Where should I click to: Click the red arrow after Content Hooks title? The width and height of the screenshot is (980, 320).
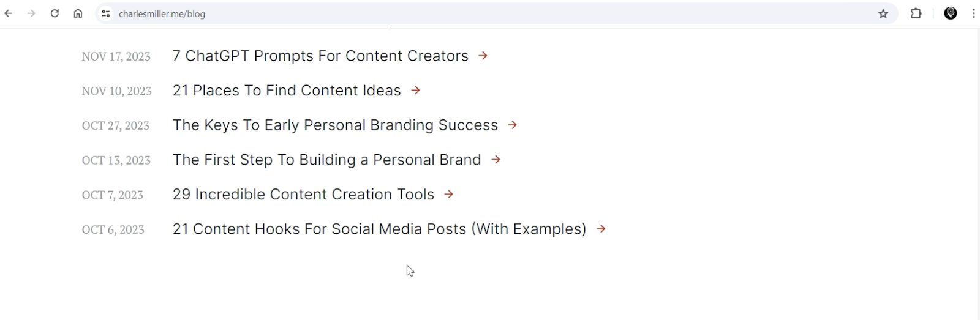(x=601, y=229)
